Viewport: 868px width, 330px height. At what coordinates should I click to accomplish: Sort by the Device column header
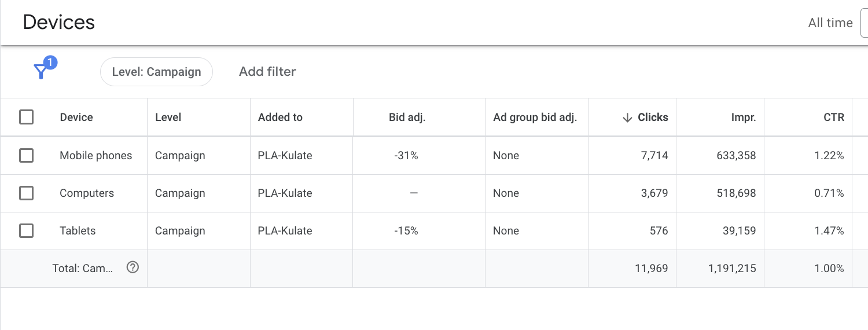(x=76, y=117)
